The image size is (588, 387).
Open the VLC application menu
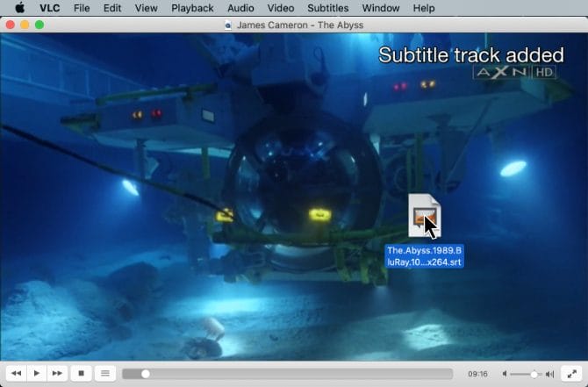[x=49, y=8]
